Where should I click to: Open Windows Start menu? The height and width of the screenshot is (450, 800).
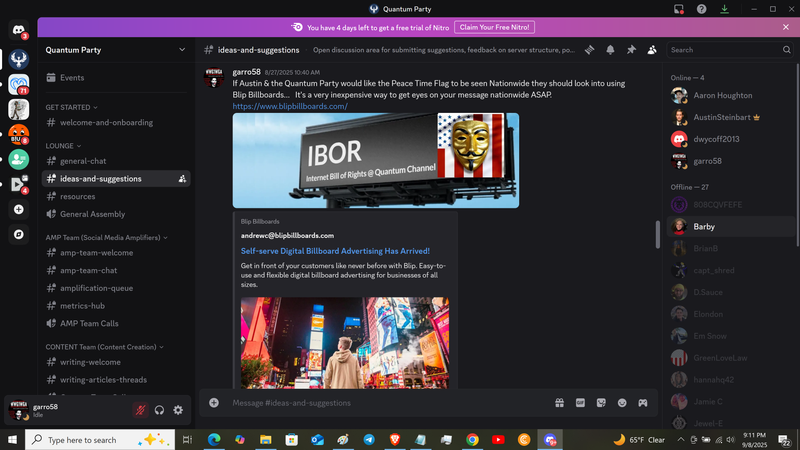12,440
